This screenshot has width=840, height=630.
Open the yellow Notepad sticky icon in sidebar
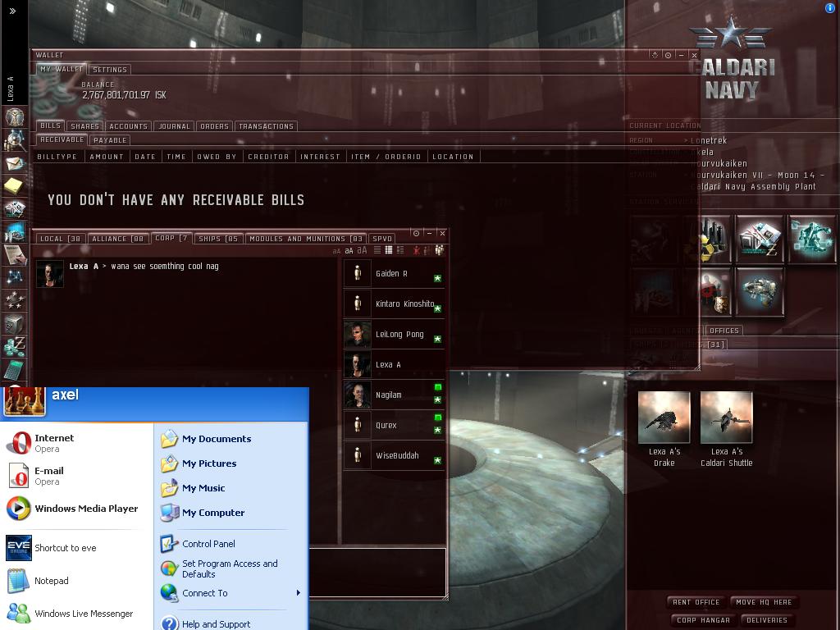tap(13, 186)
